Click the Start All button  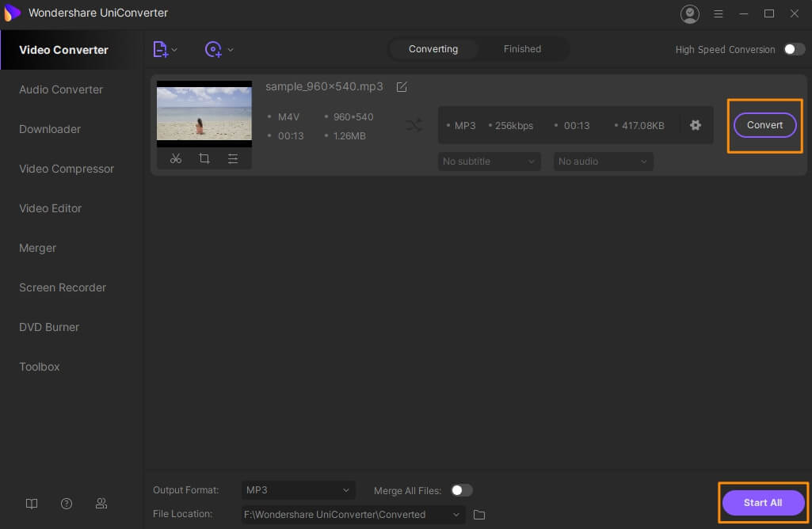tap(763, 503)
